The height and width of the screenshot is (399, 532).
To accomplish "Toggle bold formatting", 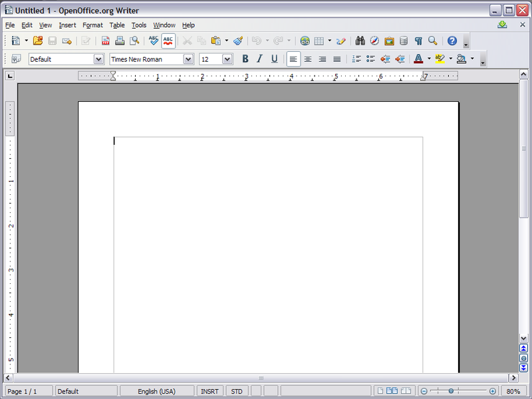I will [x=245, y=59].
